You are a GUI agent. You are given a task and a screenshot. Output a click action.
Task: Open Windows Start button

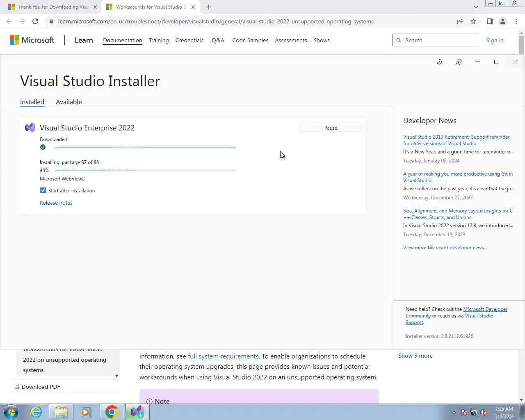coord(11,412)
